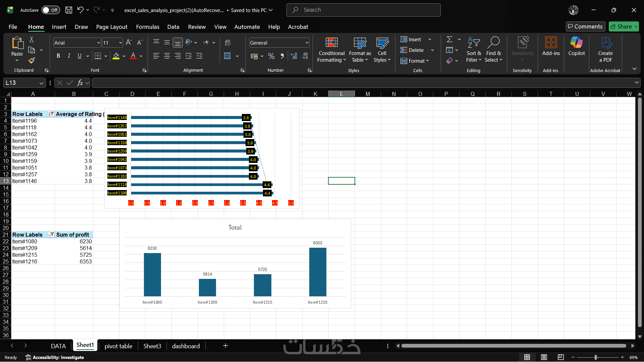Screen dimensions: 644x362
Task: Click the Percent Style icon
Action: click(271, 56)
